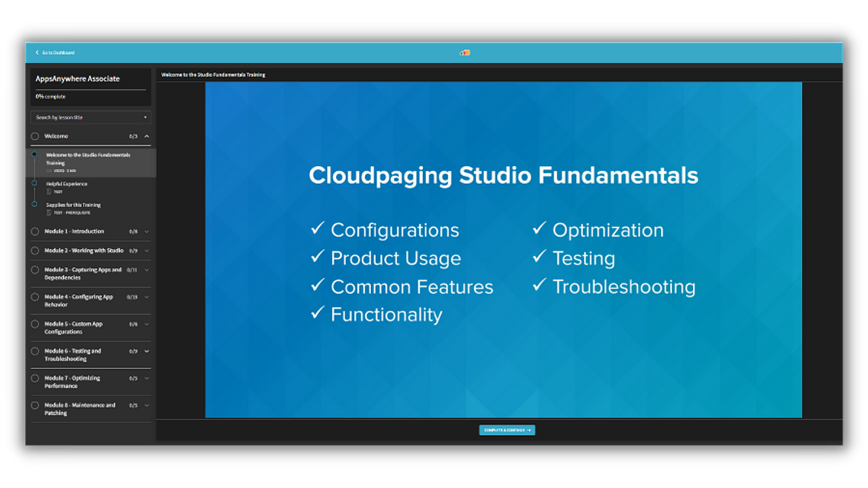Click the header title Welcome to the Studio Fundamentals Training
The height and width of the screenshot is (488, 868).
tap(213, 75)
